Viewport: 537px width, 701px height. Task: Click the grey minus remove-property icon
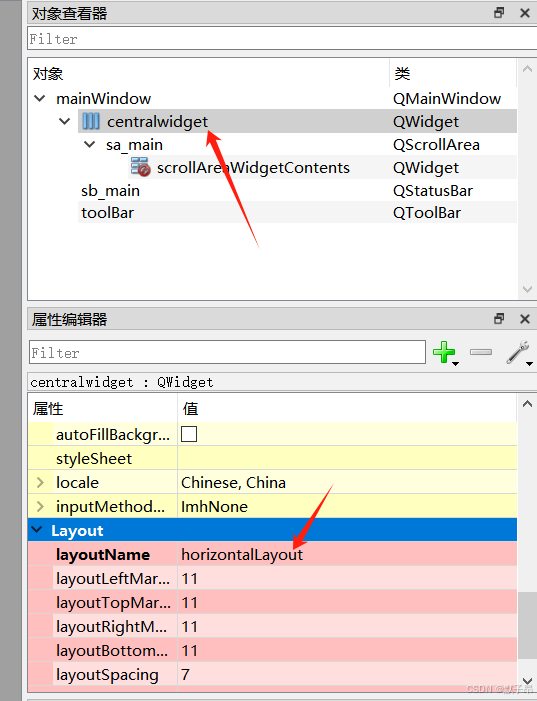click(x=481, y=352)
